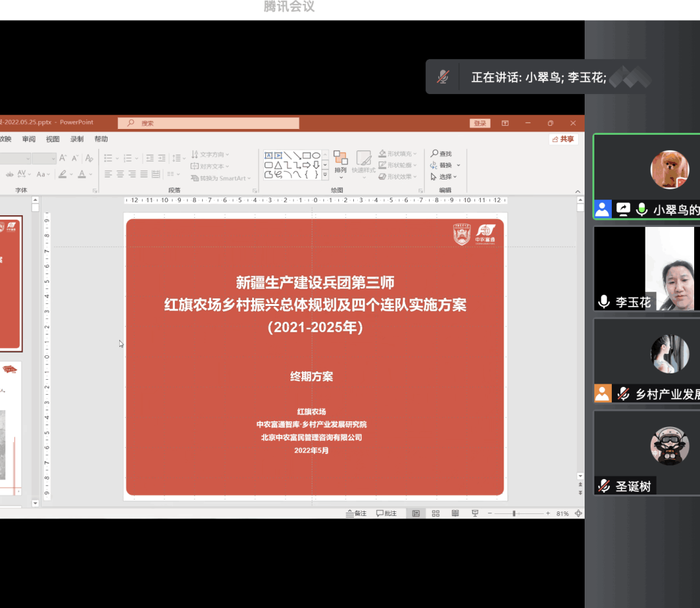Switch to Reading view
This screenshot has width=700, height=608.
click(x=455, y=513)
